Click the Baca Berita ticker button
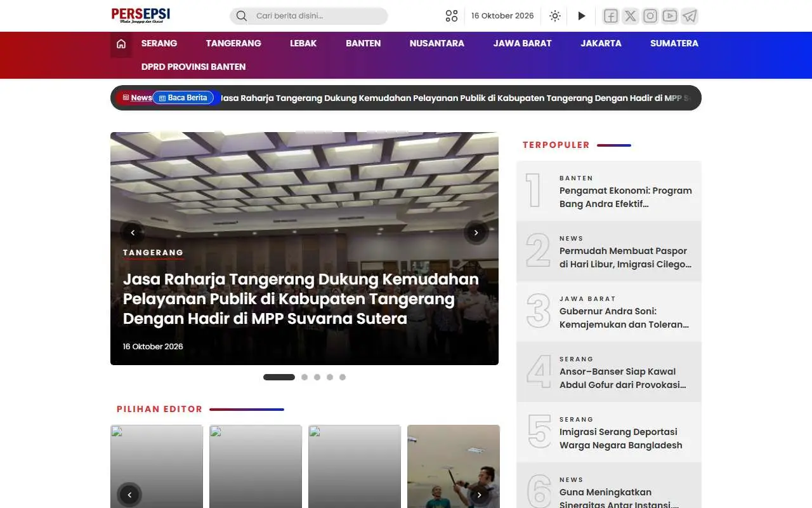 pyautogui.click(x=183, y=98)
